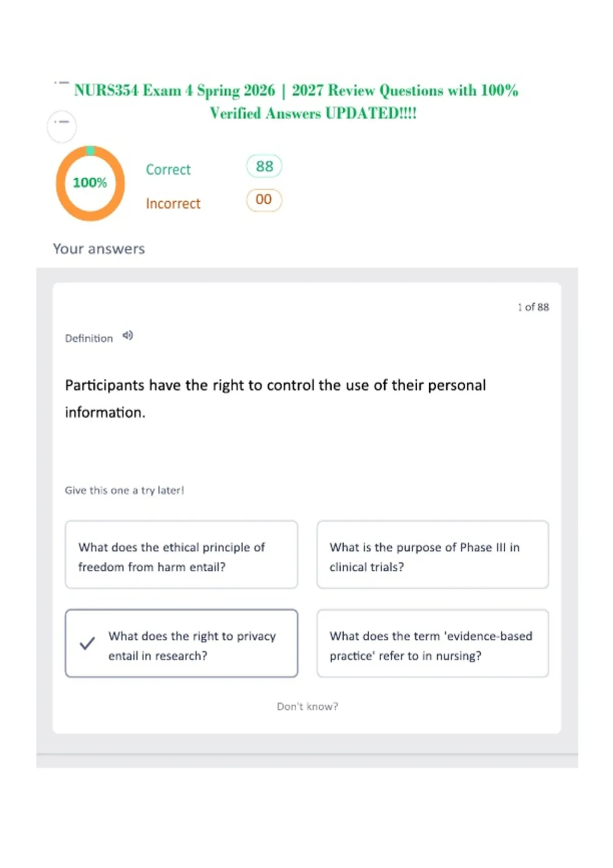Viewport: 613px width, 868px height.
Task: Select answer about right to privacy
Action: pyautogui.click(x=181, y=643)
